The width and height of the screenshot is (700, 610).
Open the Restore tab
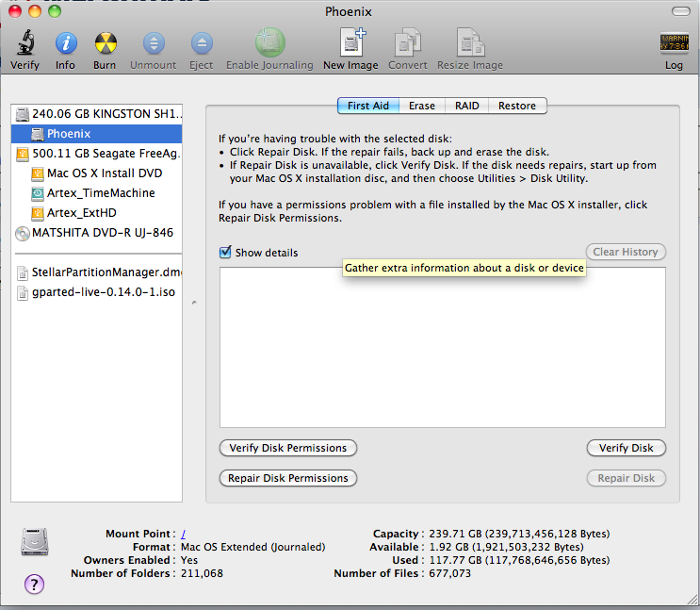(517, 106)
